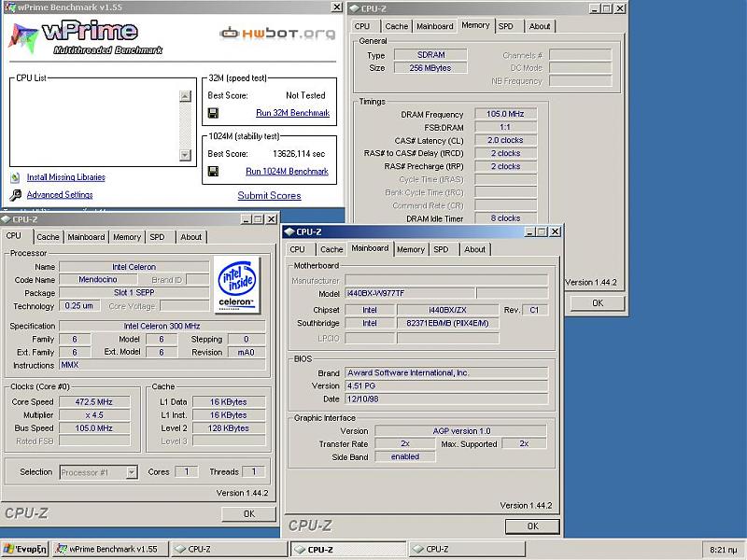Select first CPU-Z taskbar button
Viewport: 747px width, 560px height.
coord(229,549)
